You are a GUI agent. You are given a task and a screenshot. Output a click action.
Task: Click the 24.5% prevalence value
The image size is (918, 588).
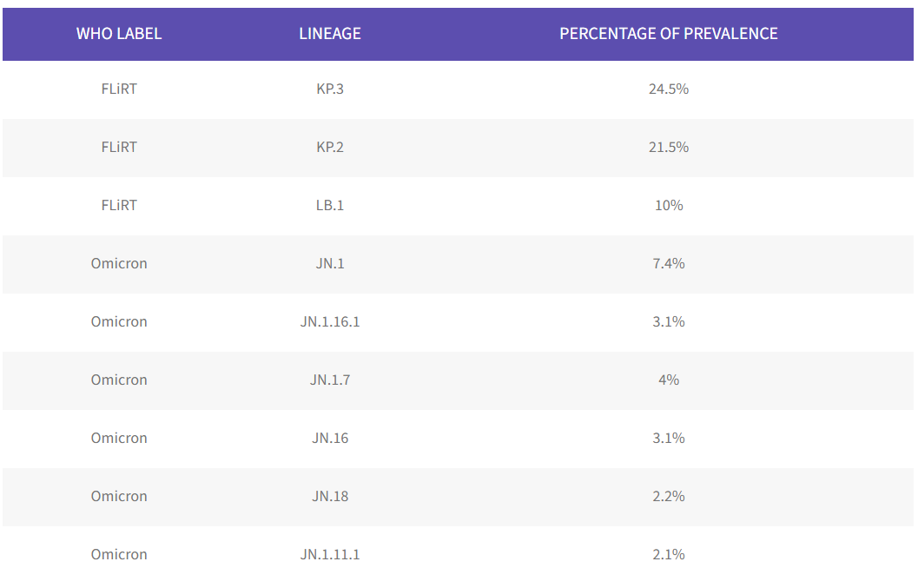[669, 89]
